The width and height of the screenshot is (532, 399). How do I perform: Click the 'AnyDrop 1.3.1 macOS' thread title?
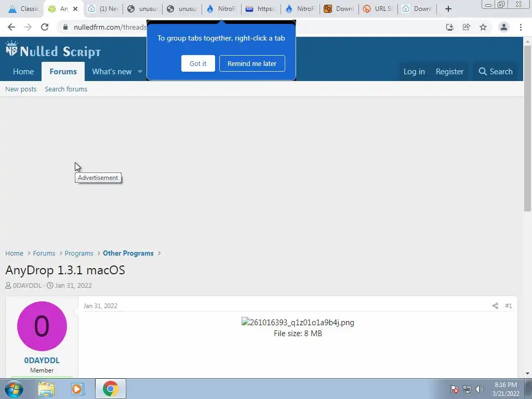[x=65, y=270]
